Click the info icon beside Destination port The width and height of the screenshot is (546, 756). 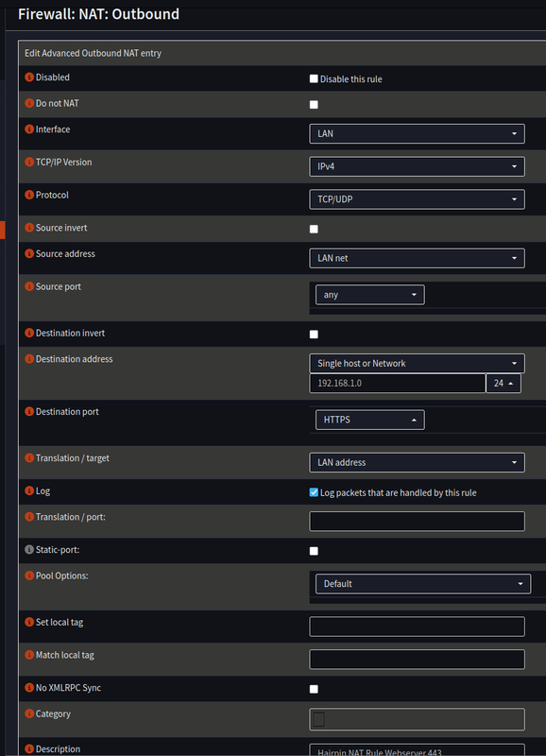[x=29, y=411]
